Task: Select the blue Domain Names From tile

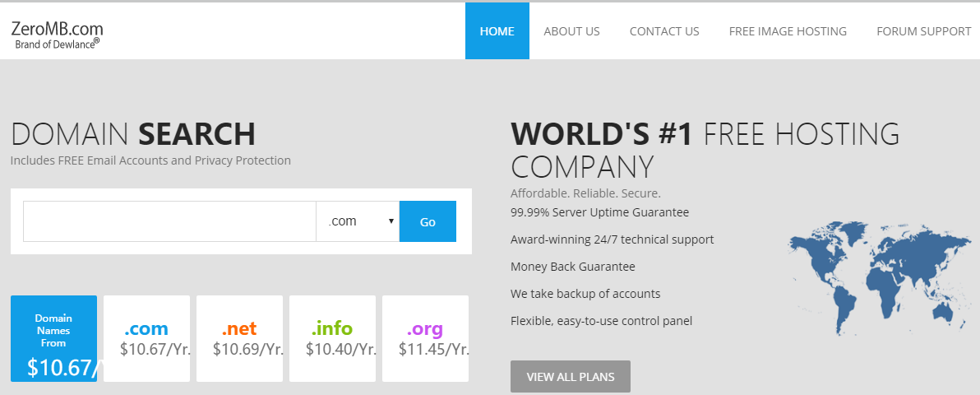Action: click(x=53, y=338)
